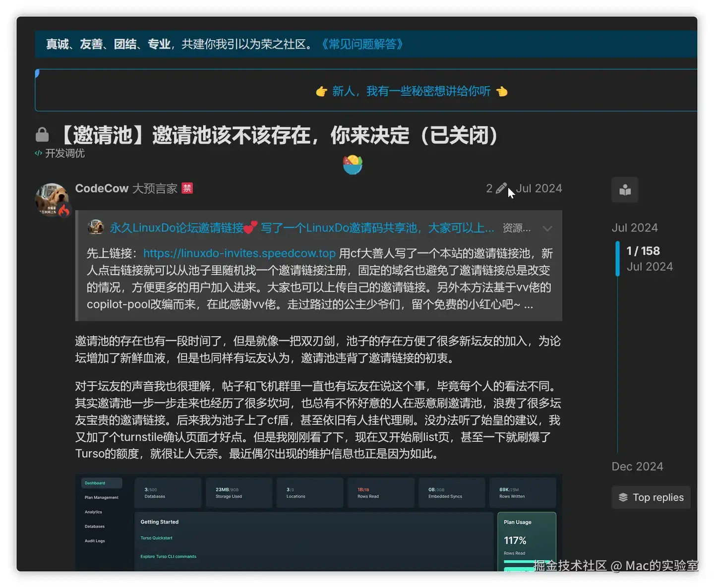The image size is (714, 588).
Task: Click the 3/500 Databases stat card
Action: [x=168, y=492]
